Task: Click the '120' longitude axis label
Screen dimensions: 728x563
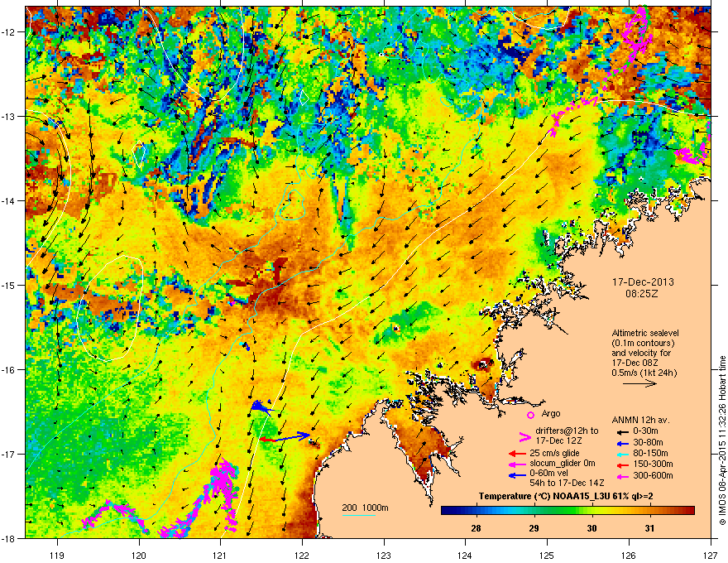Action: (139, 555)
